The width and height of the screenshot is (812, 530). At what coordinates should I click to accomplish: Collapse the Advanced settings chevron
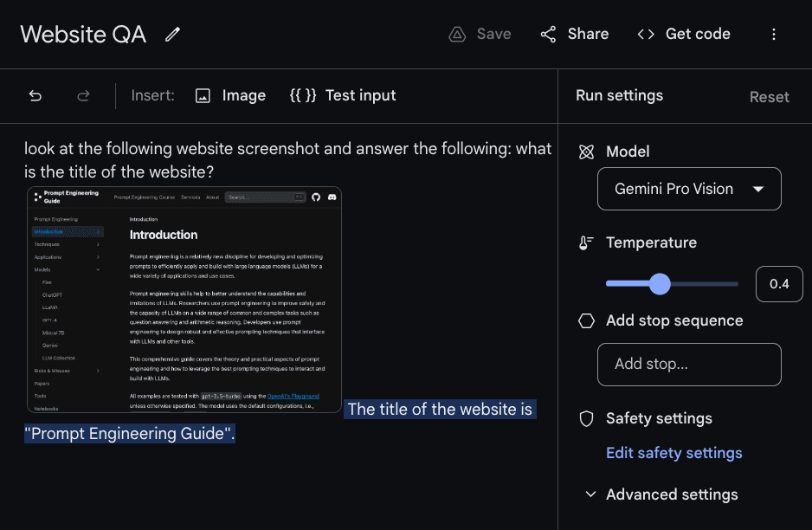(590, 494)
